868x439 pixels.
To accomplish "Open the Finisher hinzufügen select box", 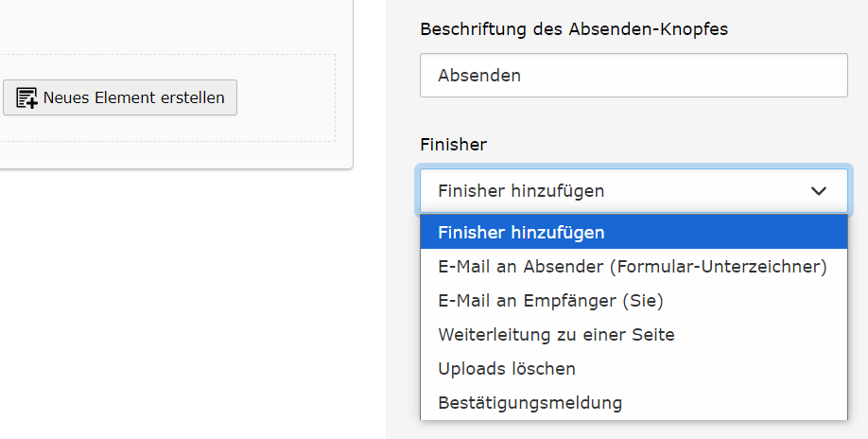I will (634, 191).
